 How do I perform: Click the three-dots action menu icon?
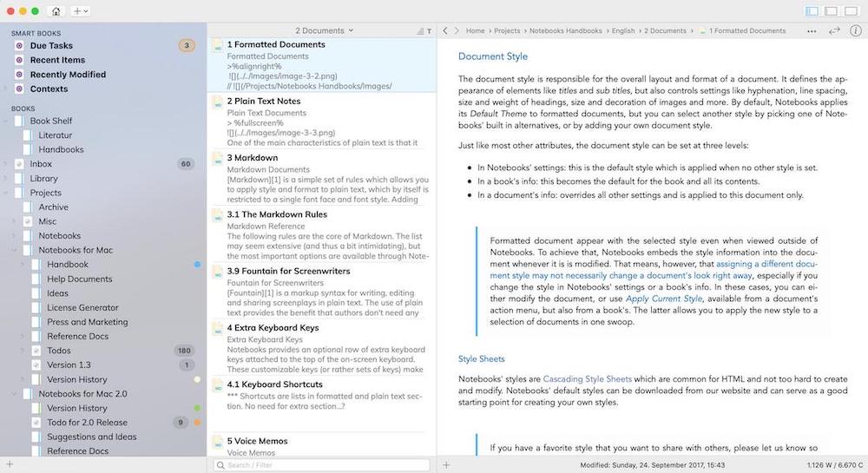[x=812, y=31]
